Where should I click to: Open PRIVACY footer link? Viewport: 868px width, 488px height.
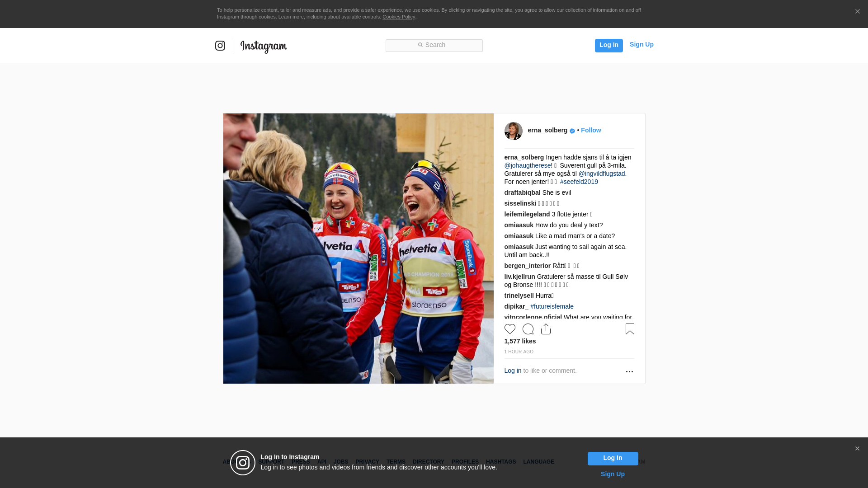coord(367,462)
